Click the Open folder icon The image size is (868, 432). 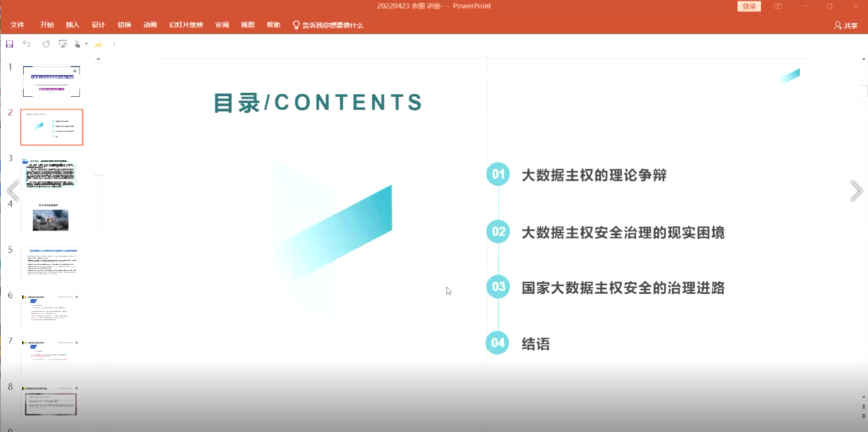pyautogui.click(x=98, y=45)
